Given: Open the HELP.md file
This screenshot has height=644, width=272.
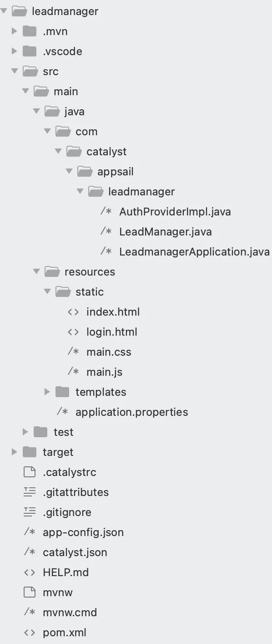Looking at the screenshot, I should point(66,572).
